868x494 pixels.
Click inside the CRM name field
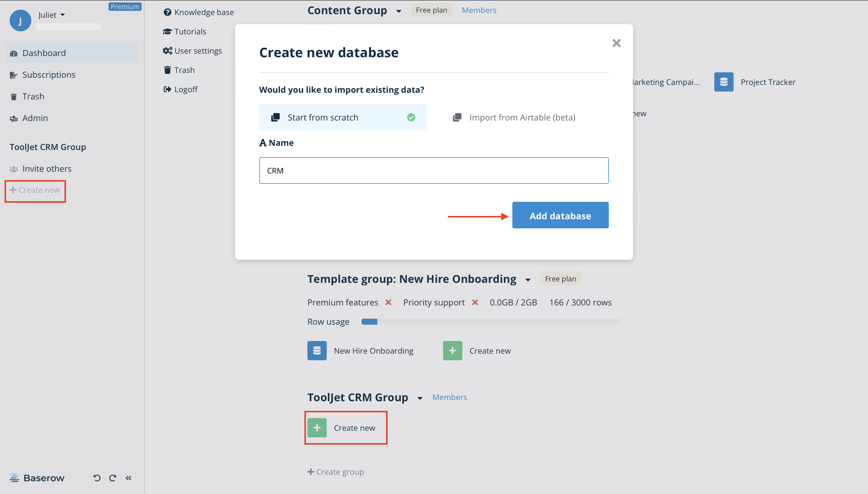(433, 170)
